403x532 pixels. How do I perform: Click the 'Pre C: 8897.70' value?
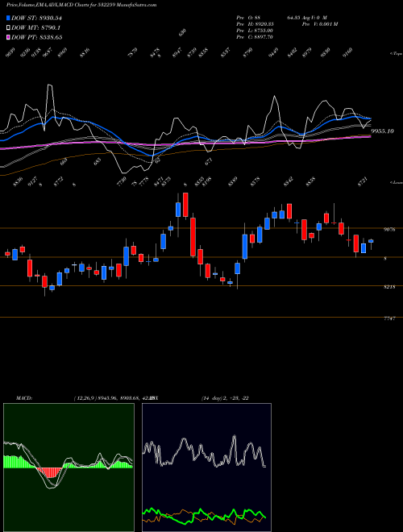pos(255,37)
